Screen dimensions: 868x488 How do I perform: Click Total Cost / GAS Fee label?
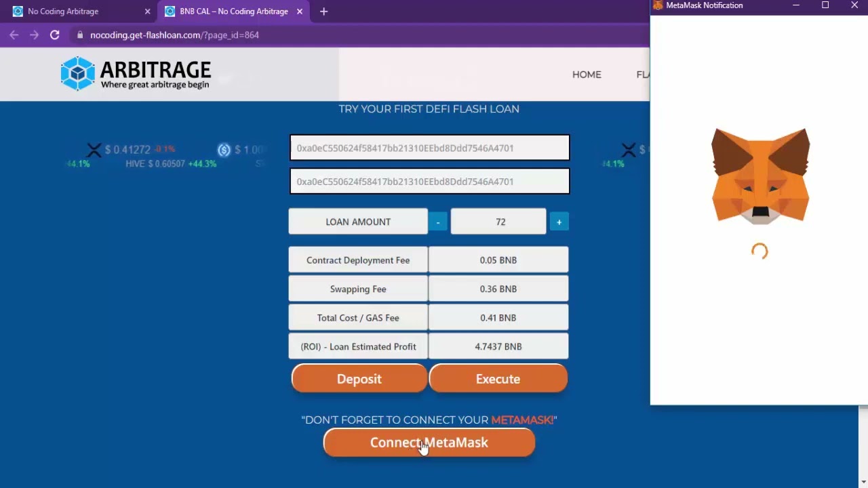pos(358,318)
